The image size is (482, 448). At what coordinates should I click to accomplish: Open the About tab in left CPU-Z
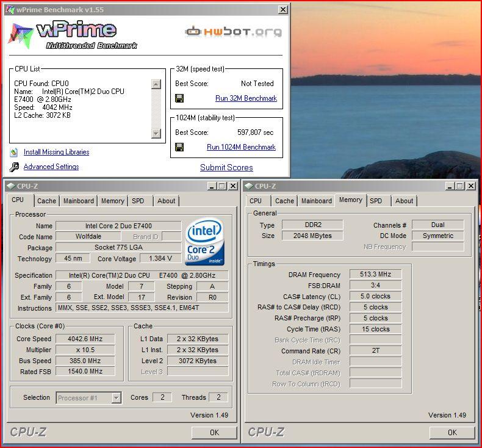click(x=166, y=201)
